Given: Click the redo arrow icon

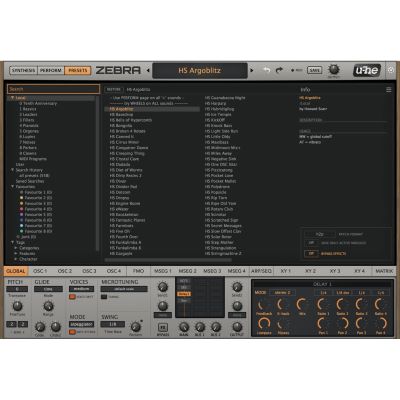Looking at the screenshot, I should [279, 70].
